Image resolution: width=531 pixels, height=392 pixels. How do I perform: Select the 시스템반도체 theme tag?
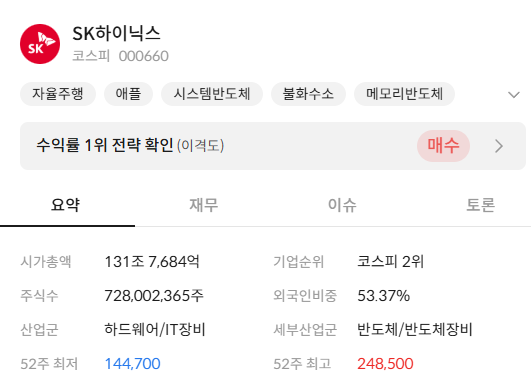(212, 94)
